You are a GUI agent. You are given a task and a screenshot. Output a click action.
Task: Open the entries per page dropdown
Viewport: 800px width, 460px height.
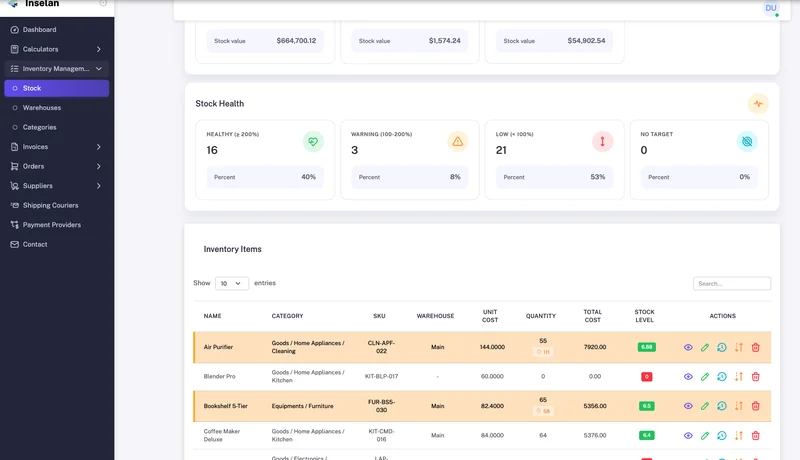click(232, 283)
